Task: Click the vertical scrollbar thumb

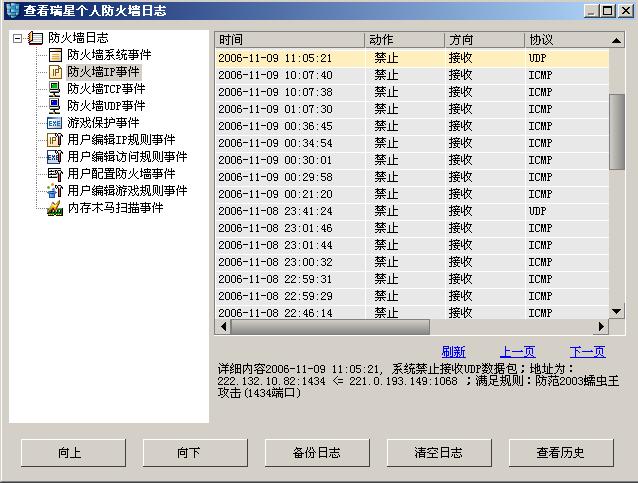Action: coord(617,132)
